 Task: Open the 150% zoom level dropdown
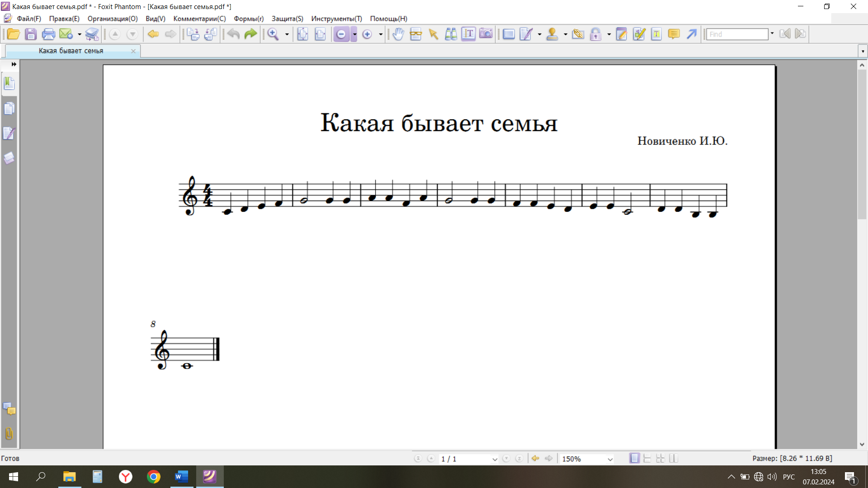click(x=610, y=459)
